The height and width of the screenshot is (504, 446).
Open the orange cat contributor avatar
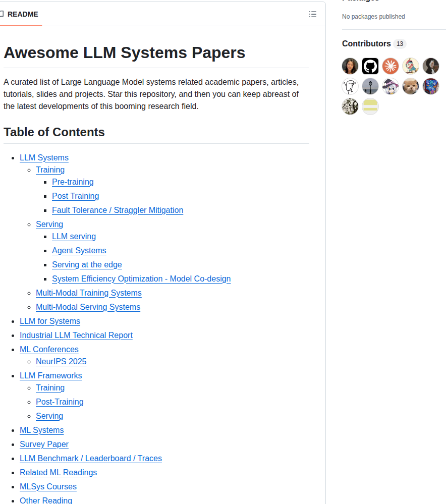point(411,86)
